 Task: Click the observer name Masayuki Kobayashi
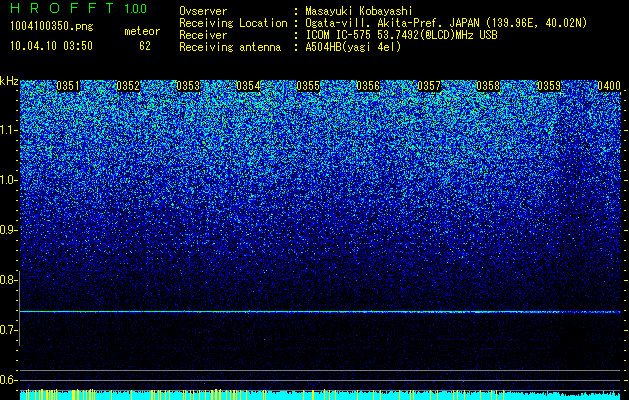click(x=359, y=11)
